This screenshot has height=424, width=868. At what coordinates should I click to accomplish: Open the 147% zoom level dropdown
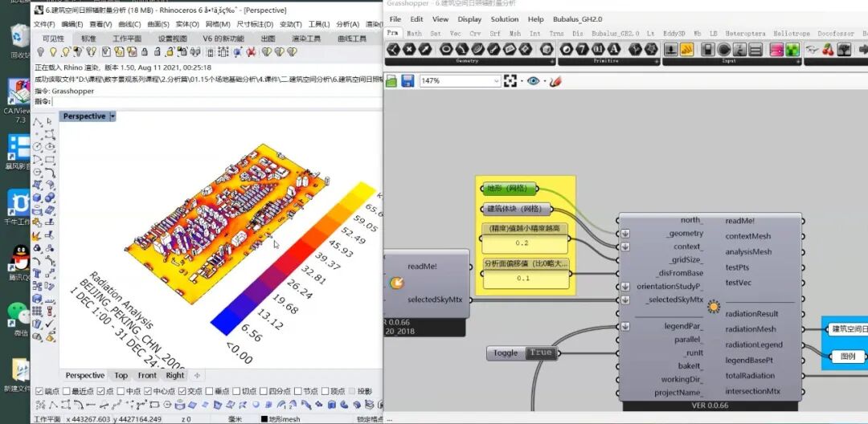(x=497, y=81)
